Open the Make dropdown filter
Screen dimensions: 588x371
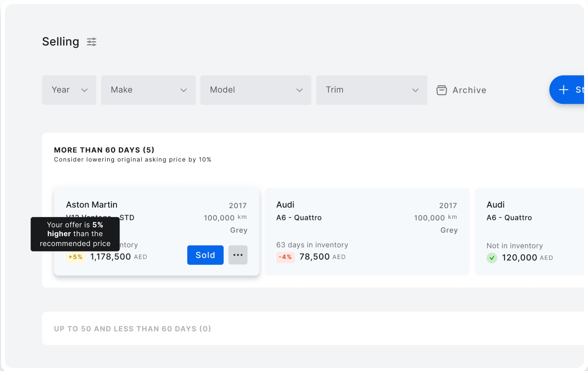148,90
